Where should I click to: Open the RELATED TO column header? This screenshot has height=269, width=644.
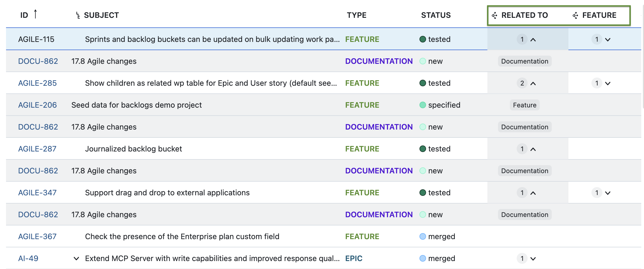click(525, 15)
